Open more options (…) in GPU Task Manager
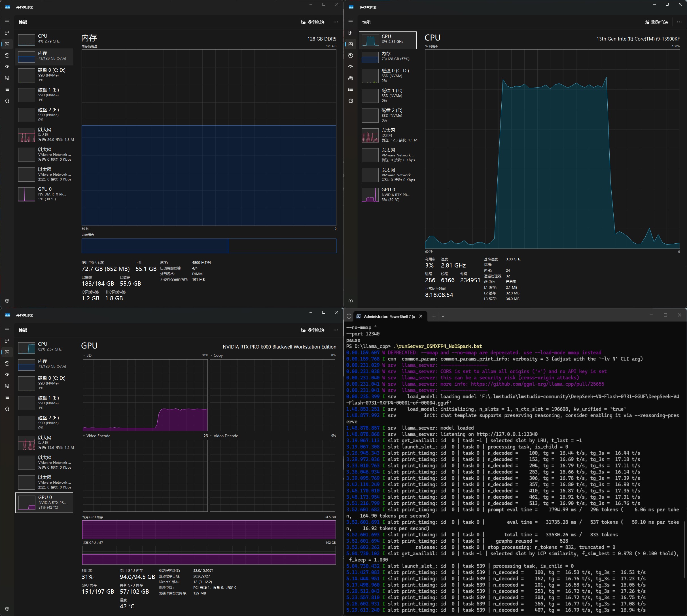This screenshot has height=616, width=687. pos(336,330)
